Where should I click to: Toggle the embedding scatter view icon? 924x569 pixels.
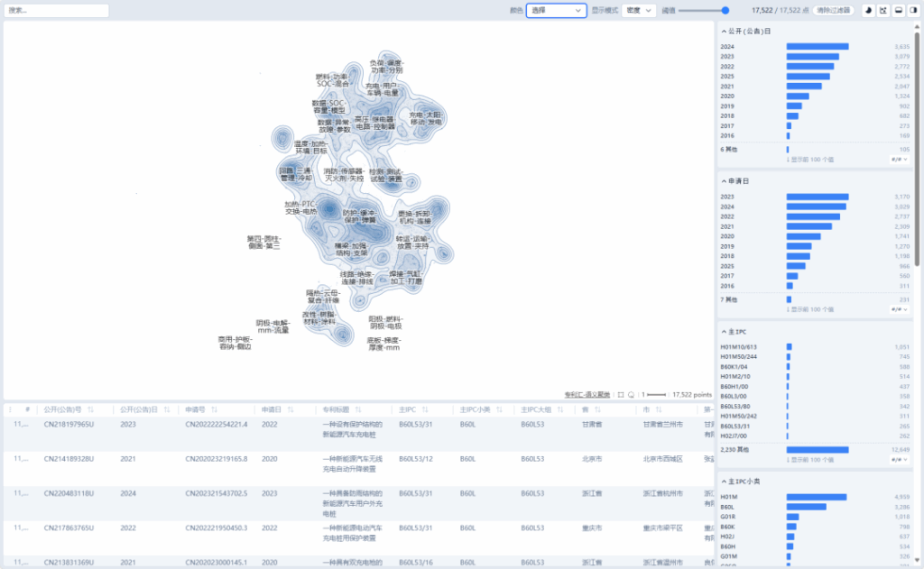pos(882,11)
